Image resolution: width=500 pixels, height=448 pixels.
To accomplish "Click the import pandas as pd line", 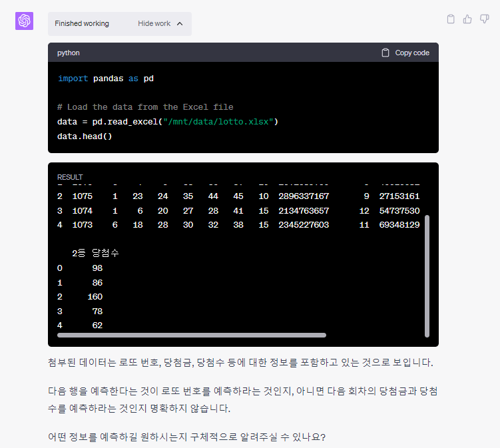I will coord(106,79).
